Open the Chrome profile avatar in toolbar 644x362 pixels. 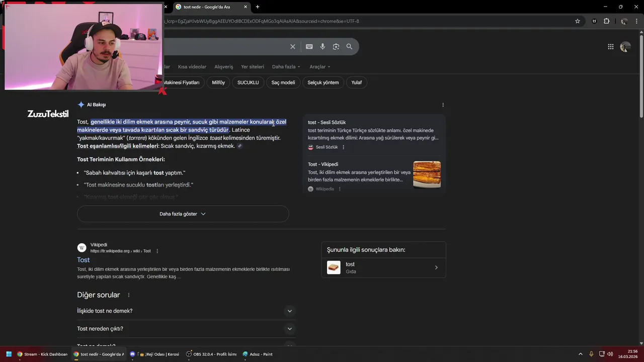pyautogui.click(x=624, y=21)
